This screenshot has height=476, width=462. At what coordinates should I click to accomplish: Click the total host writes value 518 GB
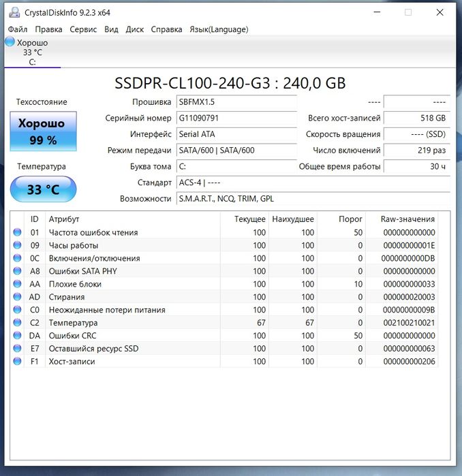click(417, 118)
